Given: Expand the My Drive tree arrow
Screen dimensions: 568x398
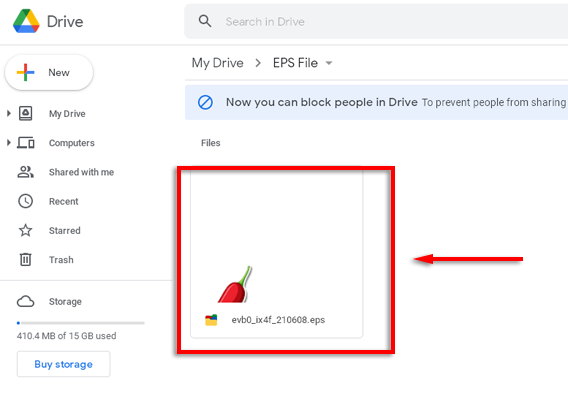Looking at the screenshot, I should 9,113.
